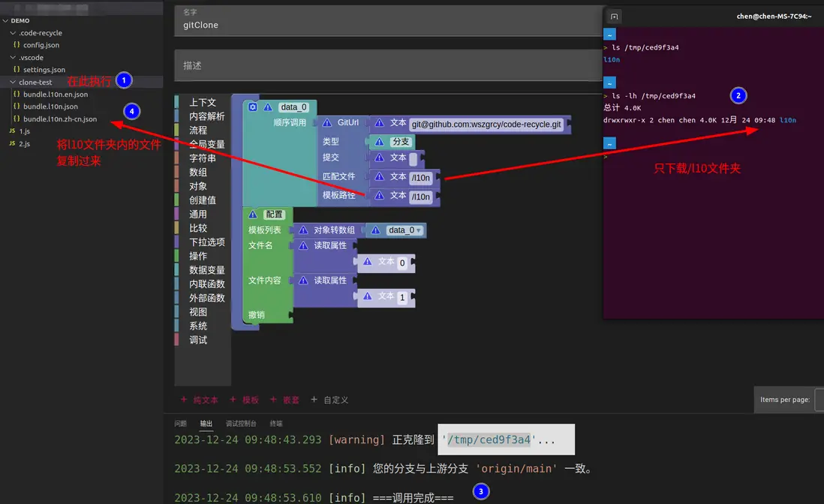Image resolution: width=824 pixels, height=504 pixels.
Task: Click the new-tab icon in the terminal window title bar
Action: pos(615,16)
